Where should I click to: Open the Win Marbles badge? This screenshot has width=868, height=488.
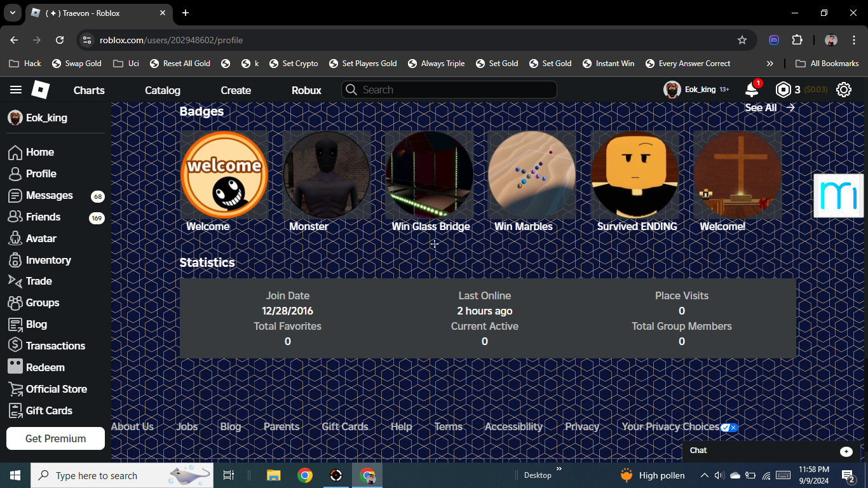pyautogui.click(x=532, y=175)
